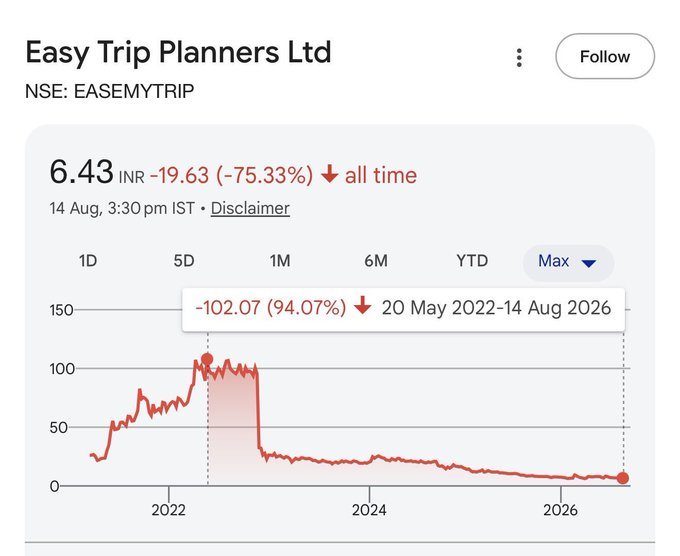Click the date range tooltip text

click(x=497, y=308)
